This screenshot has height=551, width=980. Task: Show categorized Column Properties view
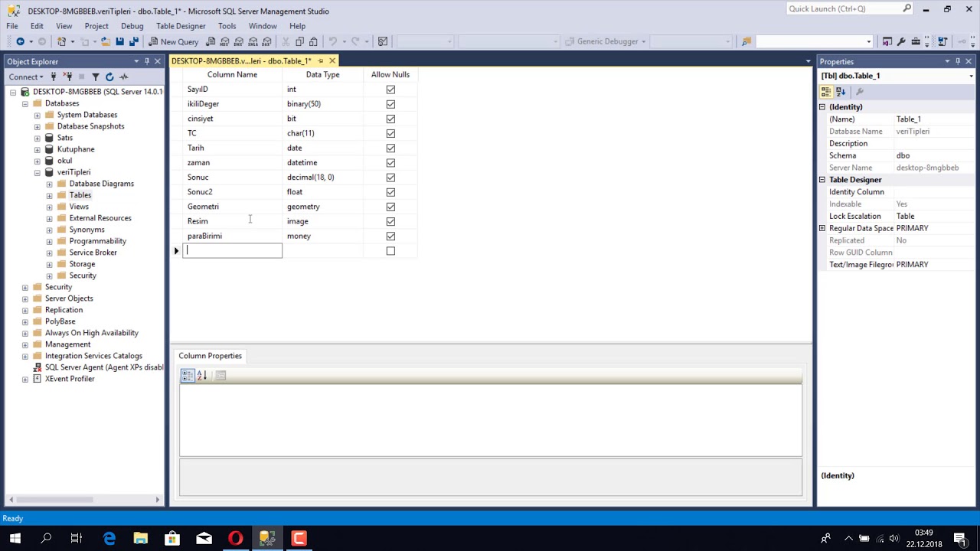[188, 375]
